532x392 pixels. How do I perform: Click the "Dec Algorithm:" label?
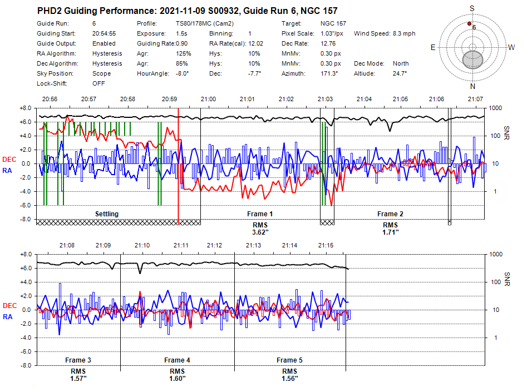pyautogui.click(x=57, y=63)
